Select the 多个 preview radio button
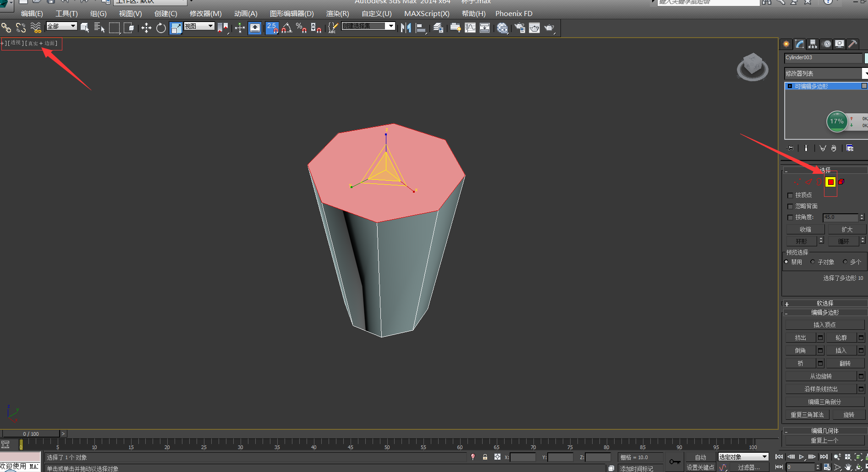This screenshot has height=472, width=868. [846, 262]
